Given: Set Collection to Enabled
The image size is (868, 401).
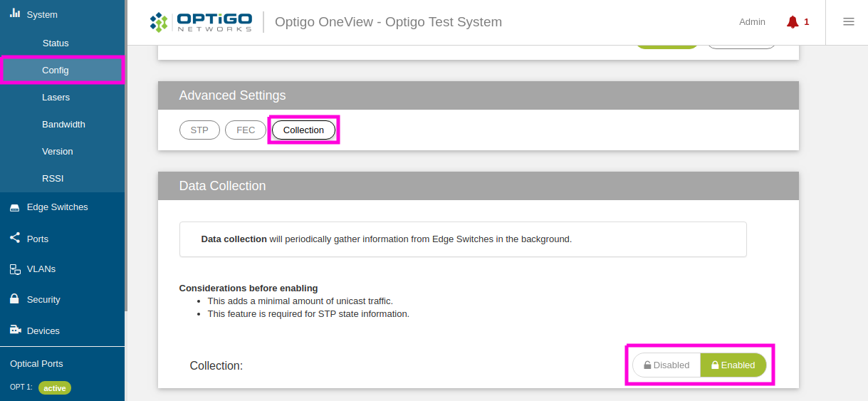Looking at the screenshot, I should click(733, 365).
